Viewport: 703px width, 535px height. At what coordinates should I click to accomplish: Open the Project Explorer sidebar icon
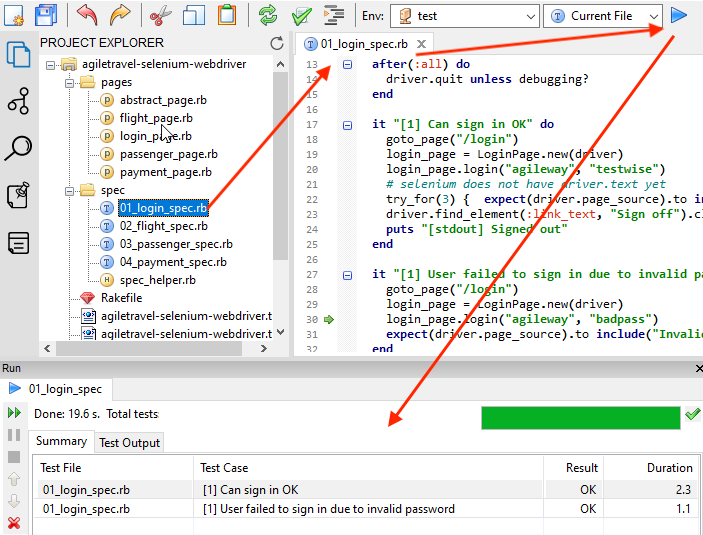coord(19,54)
